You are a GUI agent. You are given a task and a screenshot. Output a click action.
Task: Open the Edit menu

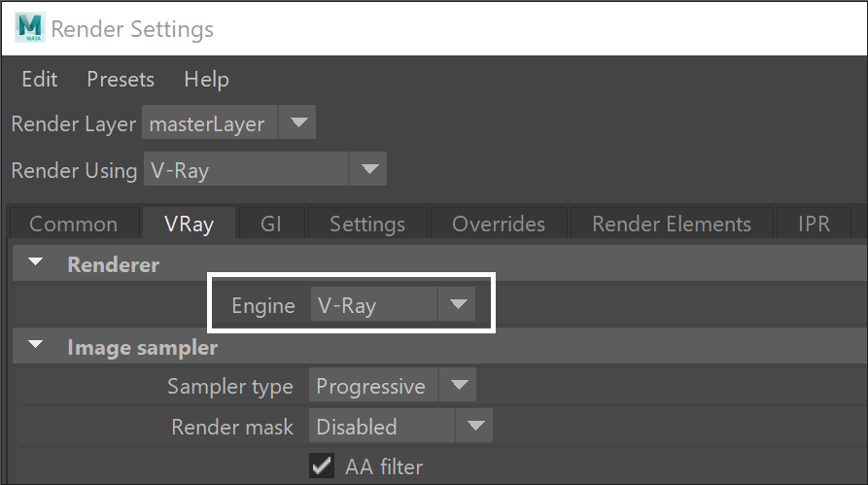click(x=39, y=79)
